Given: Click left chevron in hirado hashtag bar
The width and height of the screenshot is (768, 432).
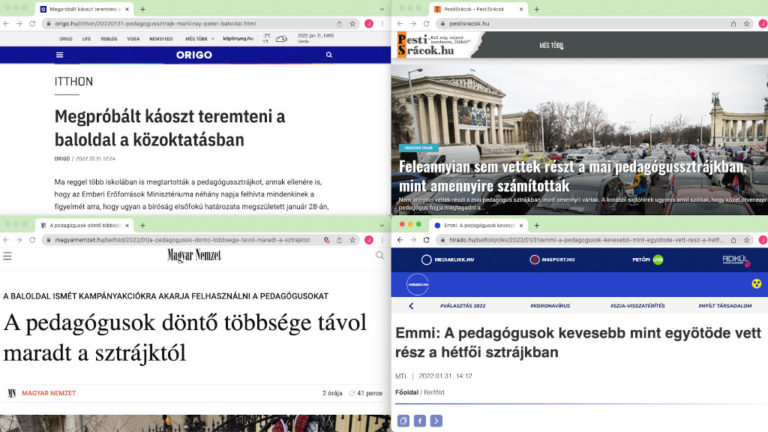Looking at the screenshot, I should click(x=411, y=306).
